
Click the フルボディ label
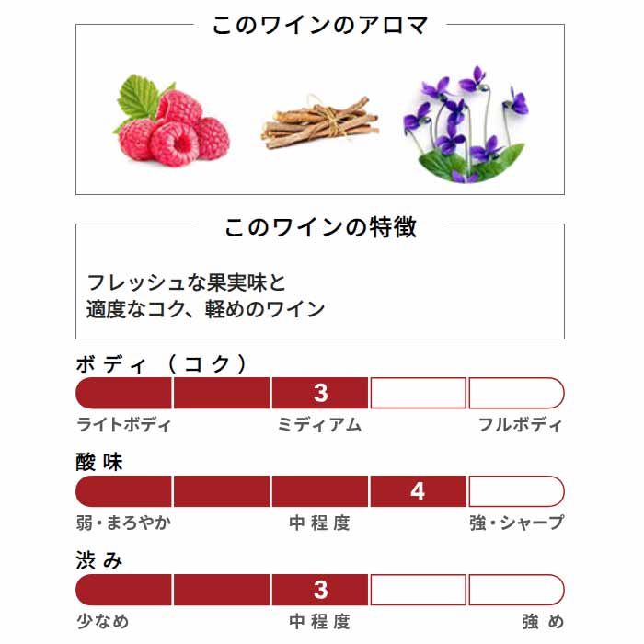pos(521,425)
